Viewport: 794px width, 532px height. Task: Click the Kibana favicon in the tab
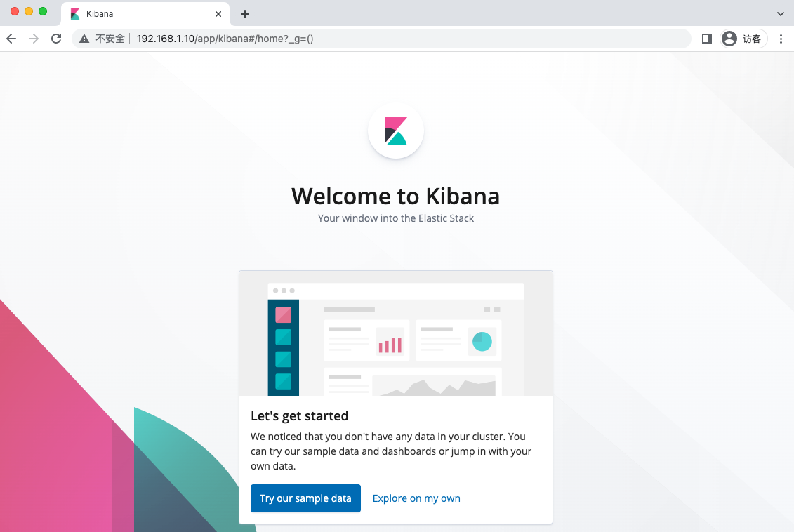pos(75,14)
